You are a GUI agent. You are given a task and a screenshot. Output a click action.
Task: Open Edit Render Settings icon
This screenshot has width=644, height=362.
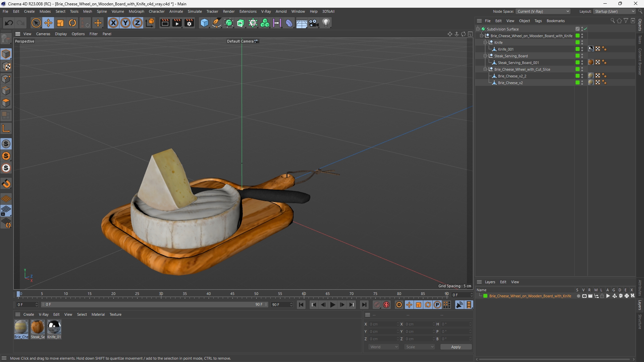[190, 23]
